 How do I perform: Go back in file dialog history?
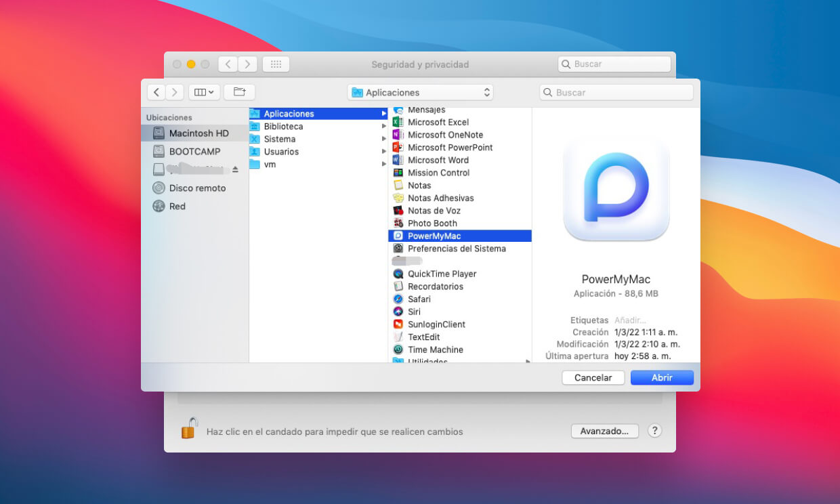point(156,92)
